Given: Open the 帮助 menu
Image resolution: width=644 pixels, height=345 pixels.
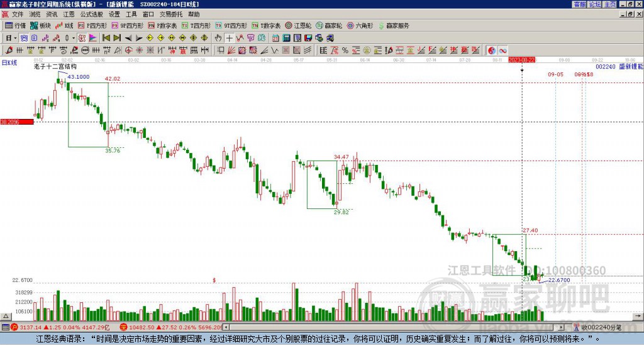Looking at the screenshot, I should point(194,14).
